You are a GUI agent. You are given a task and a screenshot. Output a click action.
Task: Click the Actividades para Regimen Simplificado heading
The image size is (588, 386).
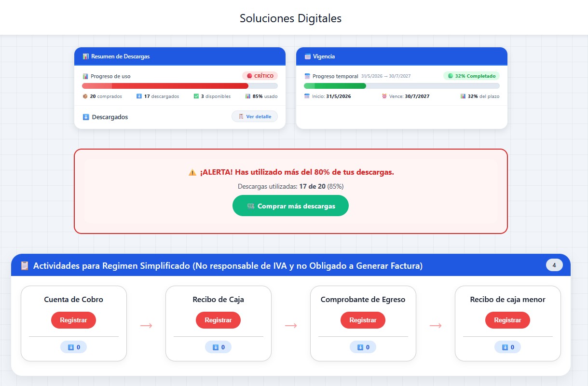click(228, 266)
